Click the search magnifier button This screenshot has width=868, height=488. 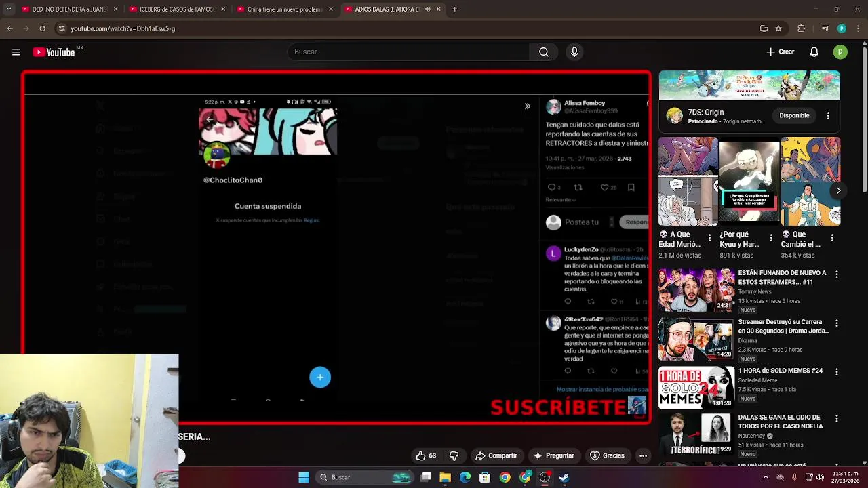tap(544, 52)
